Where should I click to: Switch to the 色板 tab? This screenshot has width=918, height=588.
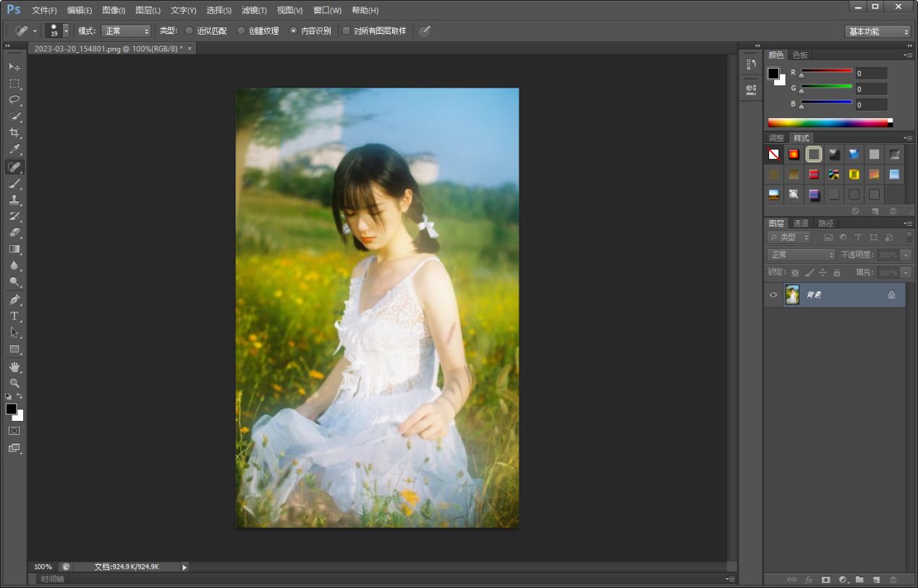800,55
